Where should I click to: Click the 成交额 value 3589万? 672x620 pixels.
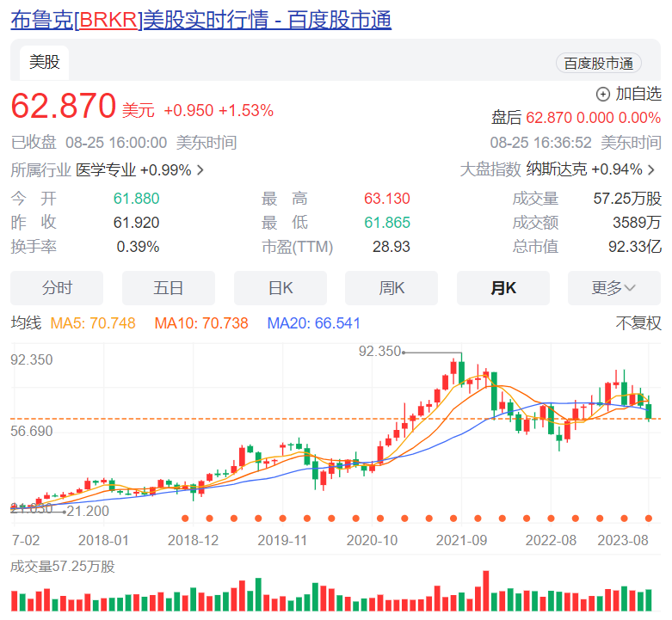637,223
